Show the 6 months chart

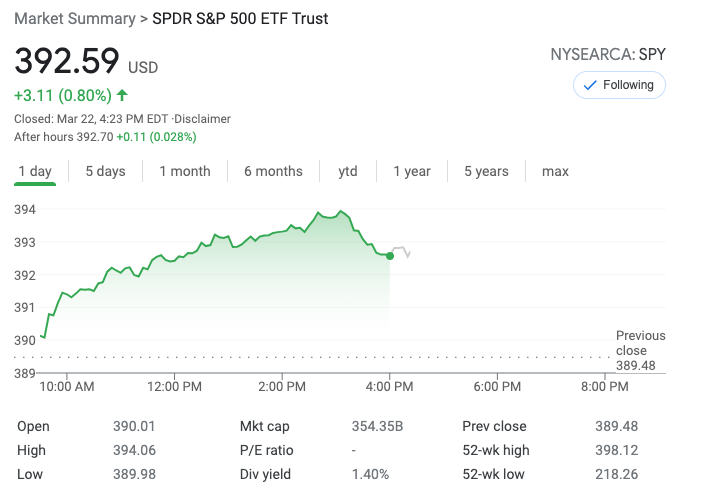[x=273, y=171]
